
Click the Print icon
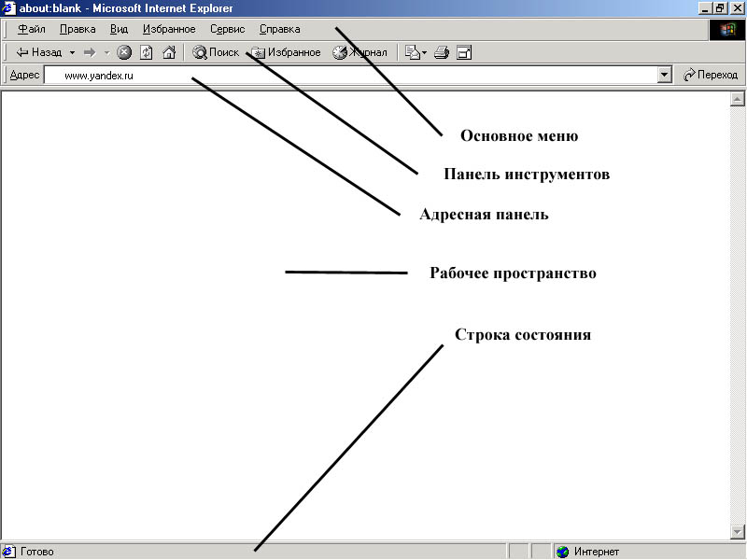442,52
